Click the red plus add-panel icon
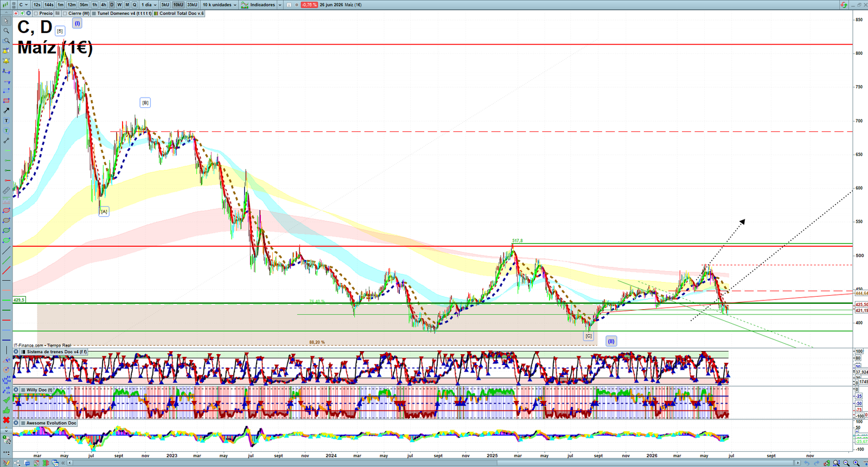This screenshot has width=868, height=467. pyautogui.click(x=16, y=13)
